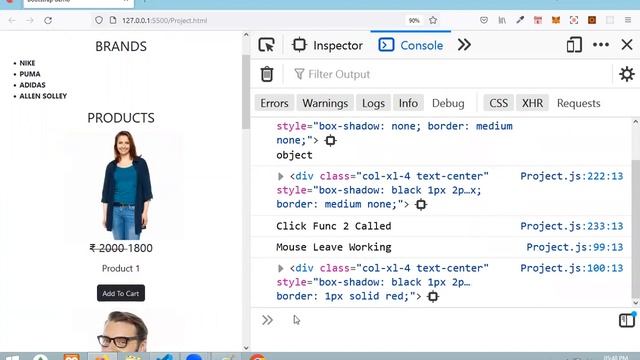Screen dimensions: 640x360
Task: Open the Pocket save icon
Action: tap(484, 20)
